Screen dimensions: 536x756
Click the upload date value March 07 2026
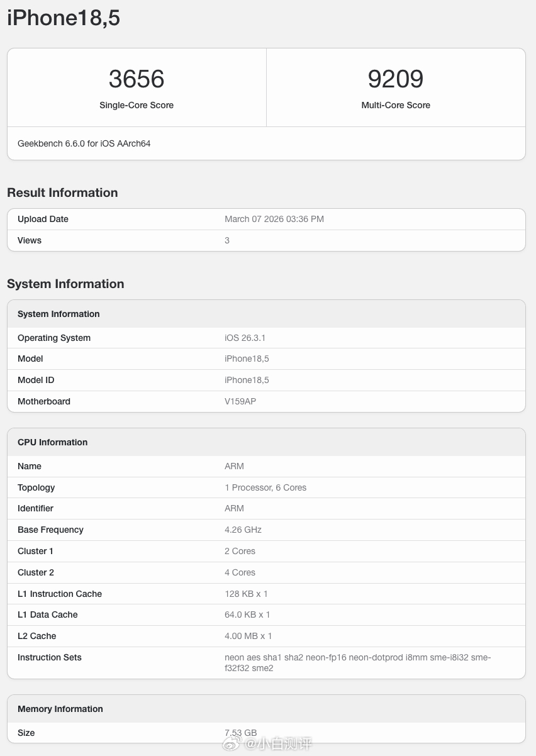coord(274,219)
